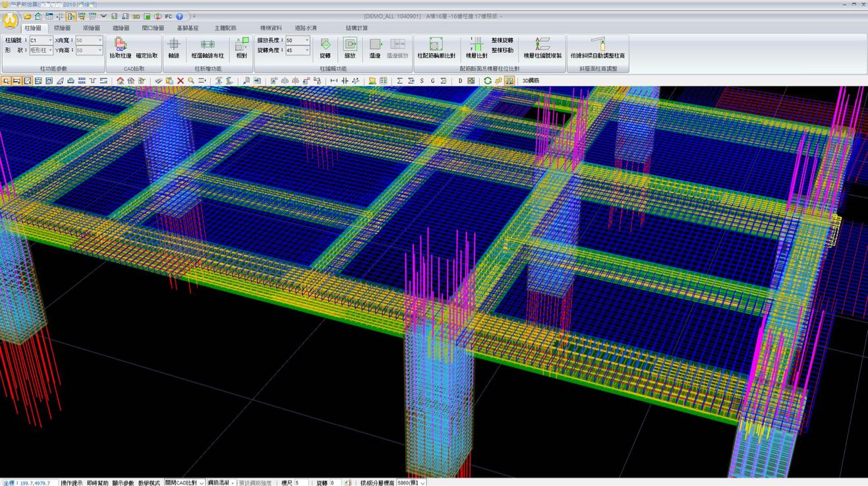Viewport: 868px width, 486px height.
Task: Toggle the highlighted quick-access view icon
Action: tap(71, 16)
